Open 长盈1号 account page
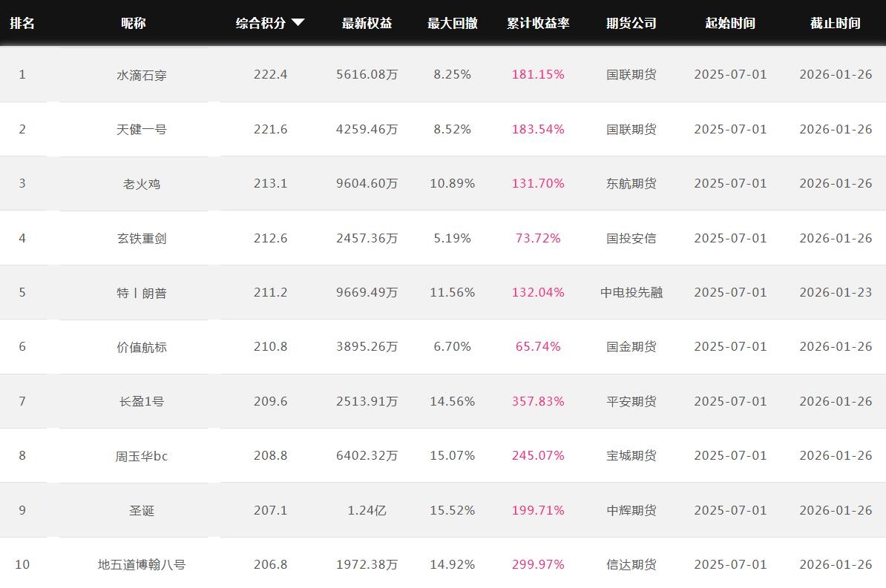 141,401
